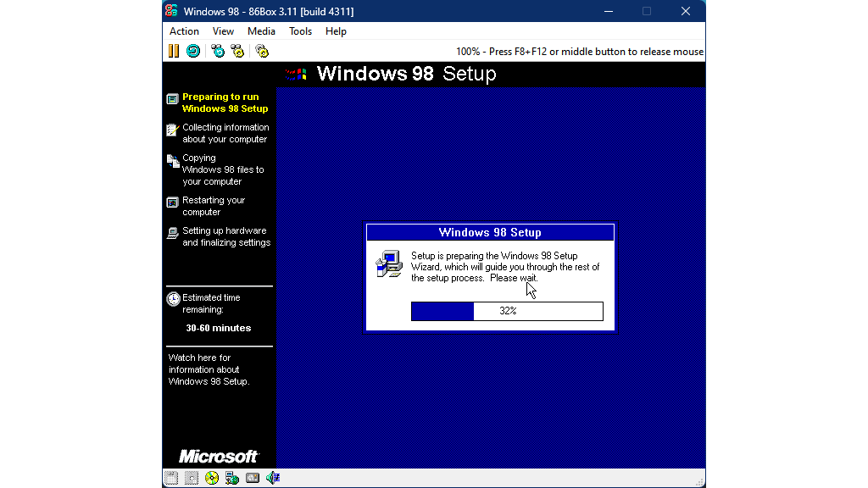Click the 'Press F8+F12' mouse release hint

pos(580,52)
